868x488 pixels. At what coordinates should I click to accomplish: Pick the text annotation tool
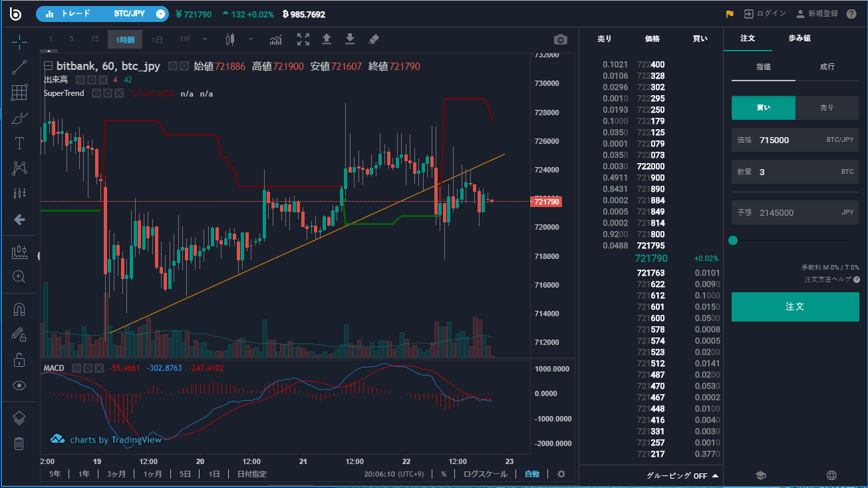click(19, 142)
